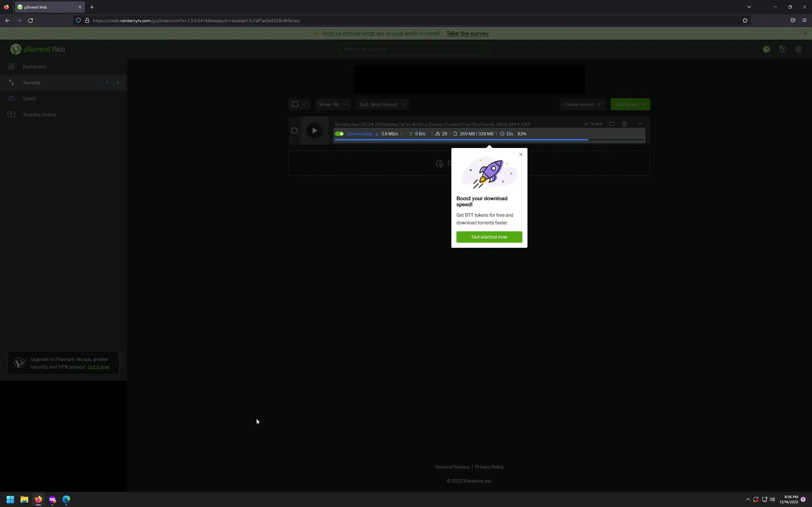812x507 pixels.
Task: Click the green speed status icon in header
Action: coord(766,49)
